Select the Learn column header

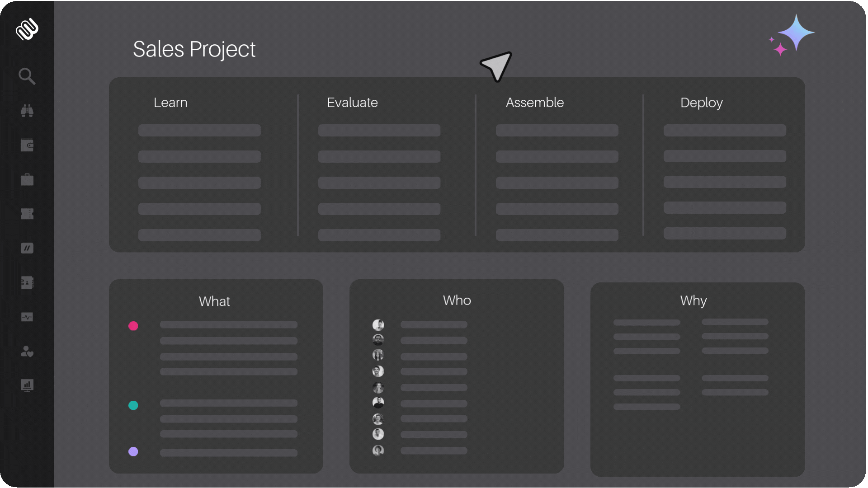(170, 103)
